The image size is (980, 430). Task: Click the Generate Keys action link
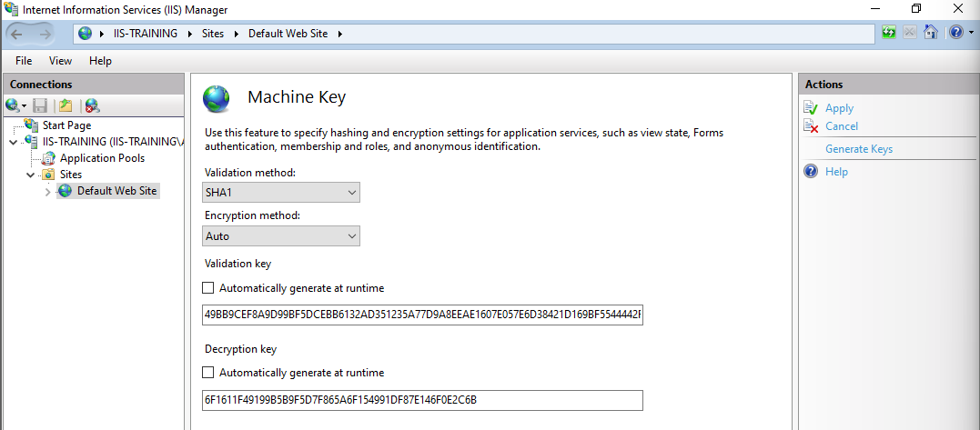tap(859, 149)
